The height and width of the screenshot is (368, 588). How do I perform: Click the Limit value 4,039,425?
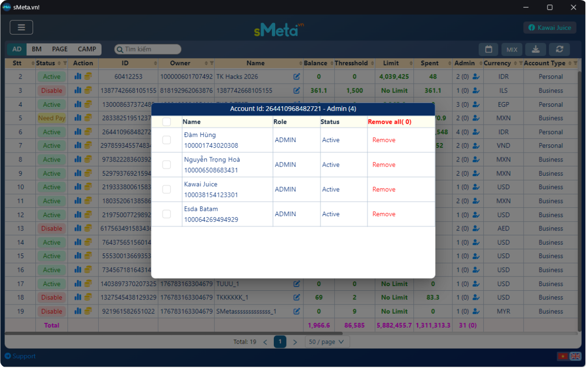[x=394, y=77]
